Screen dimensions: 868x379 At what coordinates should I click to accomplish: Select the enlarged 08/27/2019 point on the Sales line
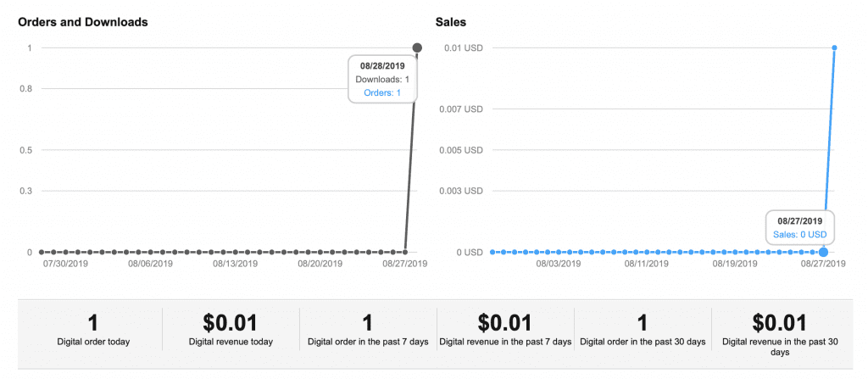pos(824,252)
